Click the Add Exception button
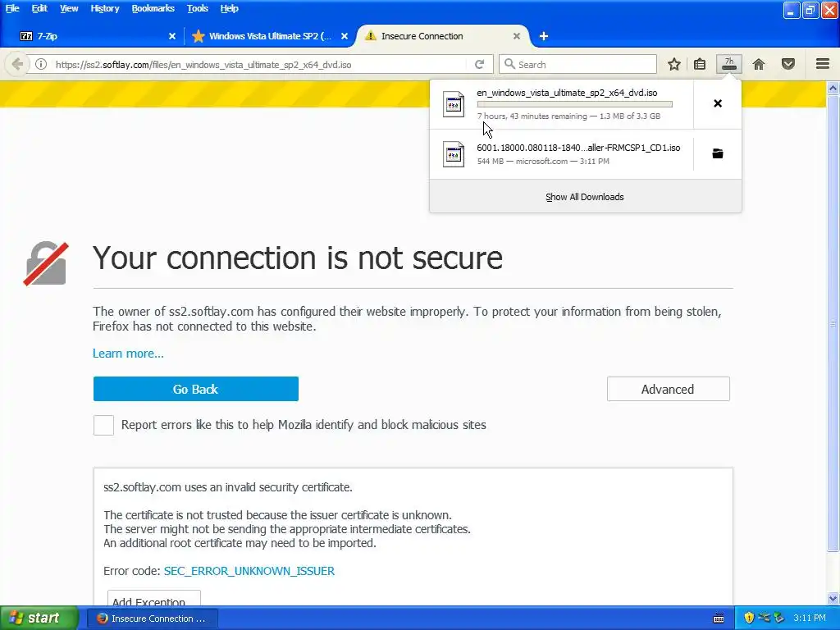The height and width of the screenshot is (630, 840). (x=153, y=600)
